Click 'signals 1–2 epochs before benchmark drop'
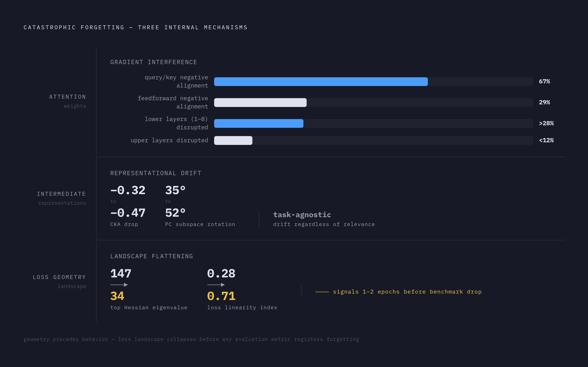The height and width of the screenshot is (367, 588). [407, 292]
